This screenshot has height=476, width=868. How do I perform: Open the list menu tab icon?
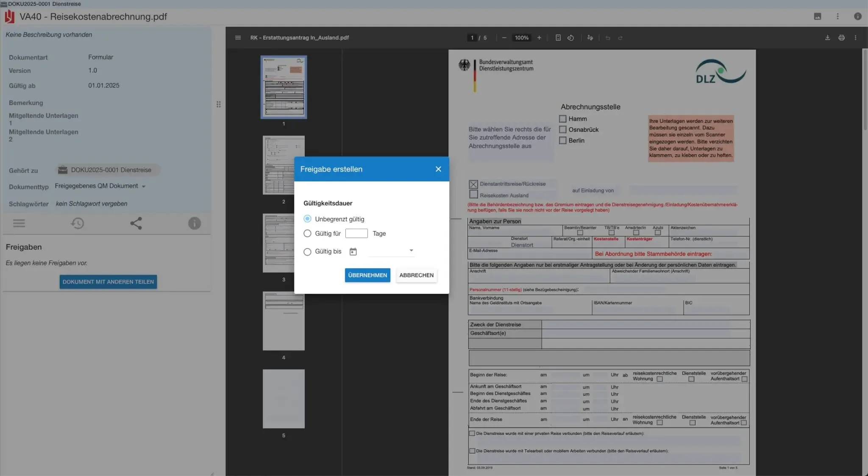click(x=19, y=223)
